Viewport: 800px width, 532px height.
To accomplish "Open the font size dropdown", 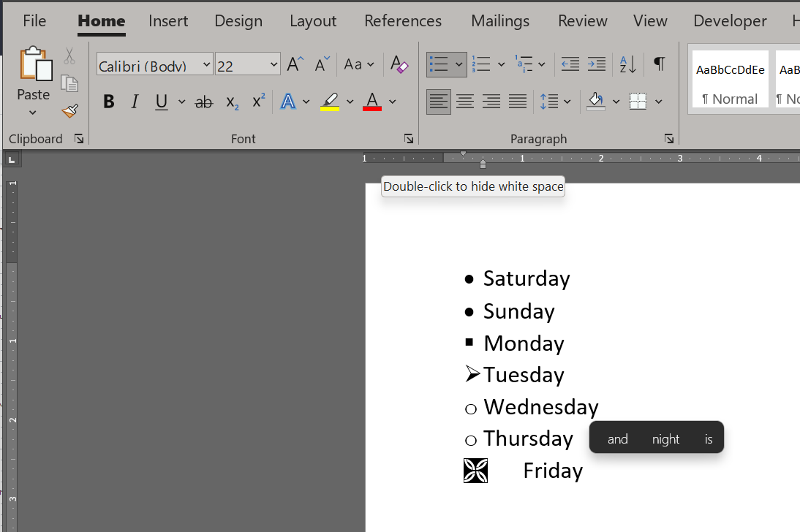I will 273,65.
